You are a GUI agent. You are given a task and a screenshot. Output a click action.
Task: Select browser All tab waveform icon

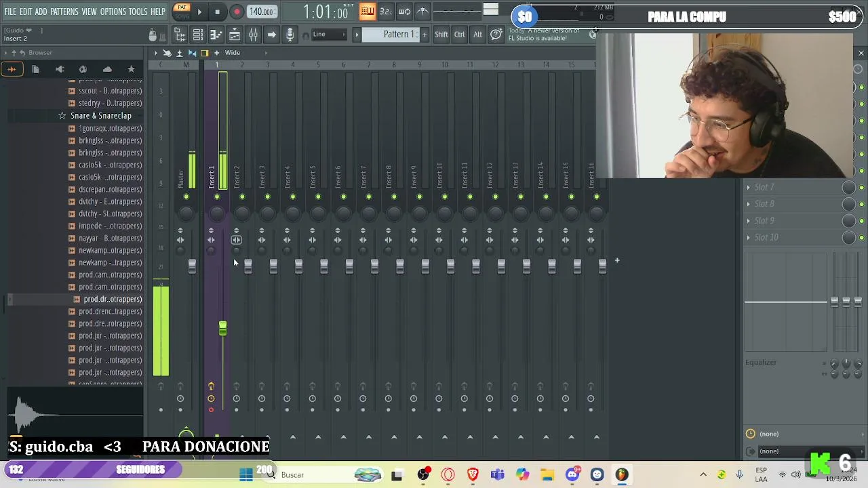tap(12, 69)
